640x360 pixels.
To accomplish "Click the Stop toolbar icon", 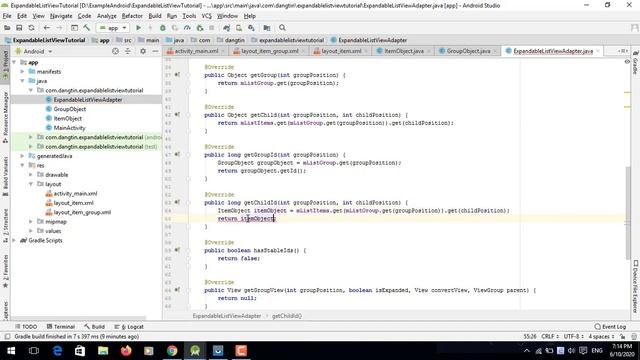I will coord(211,28).
